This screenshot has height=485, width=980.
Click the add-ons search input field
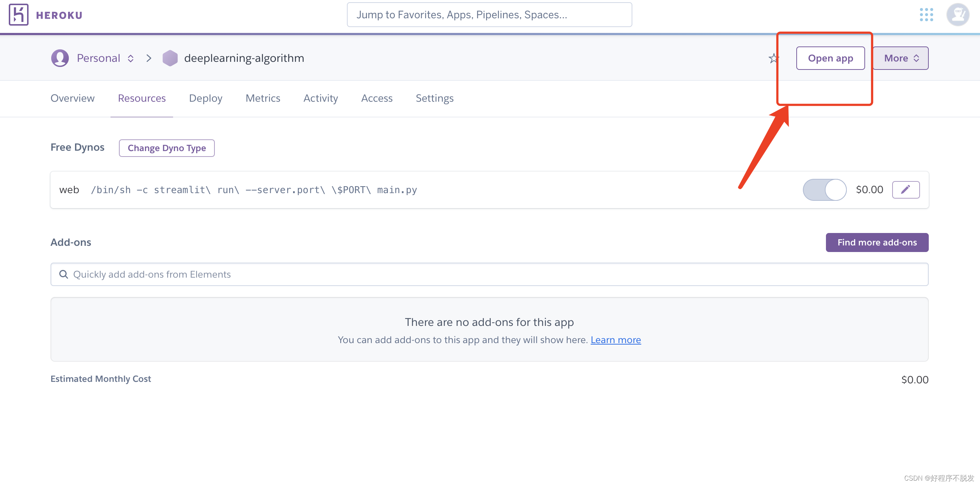pyautogui.click(x=489, y=274)
